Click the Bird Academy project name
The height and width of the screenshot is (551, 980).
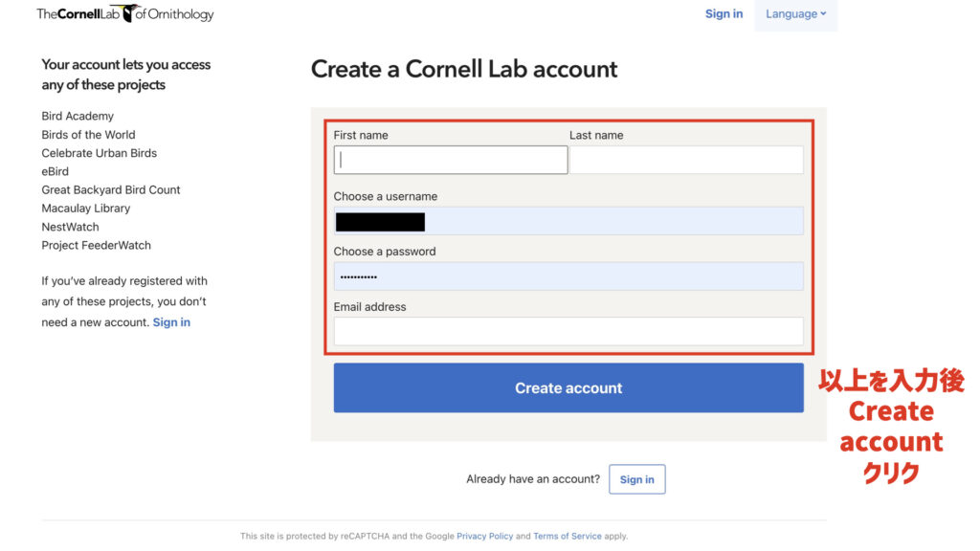(x=78, y=116)
